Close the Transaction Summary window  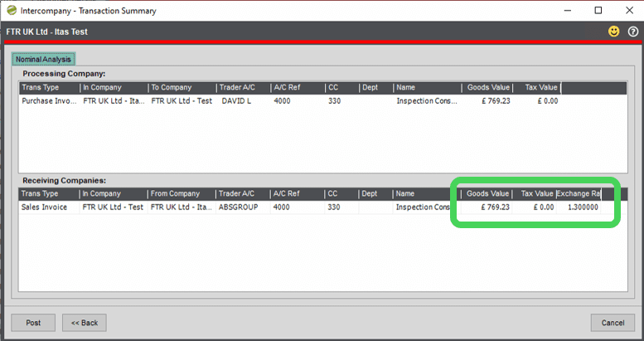coord(629,10)
